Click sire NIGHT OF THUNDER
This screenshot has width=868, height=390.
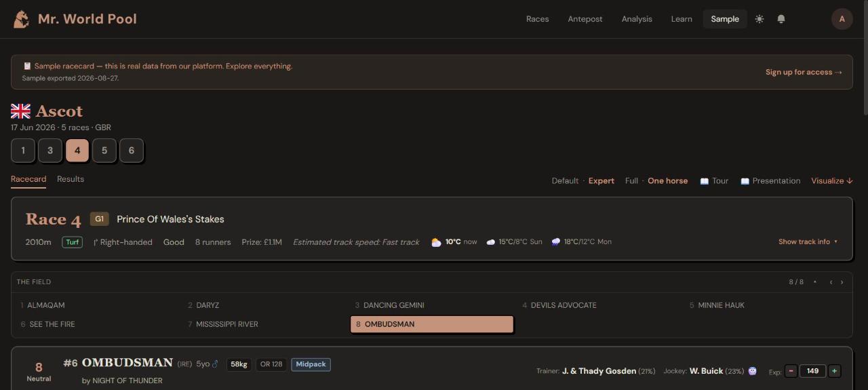(x=127, y=381)
